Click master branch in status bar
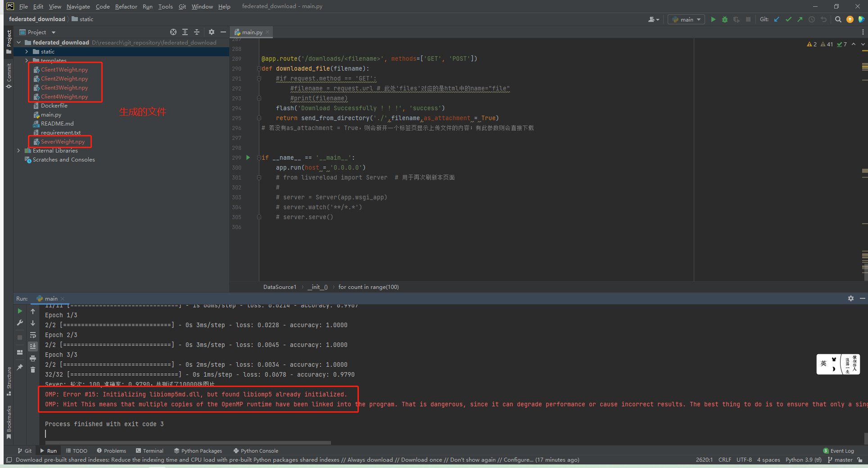The height and width of the screenshot is (468, 868). 840,459
